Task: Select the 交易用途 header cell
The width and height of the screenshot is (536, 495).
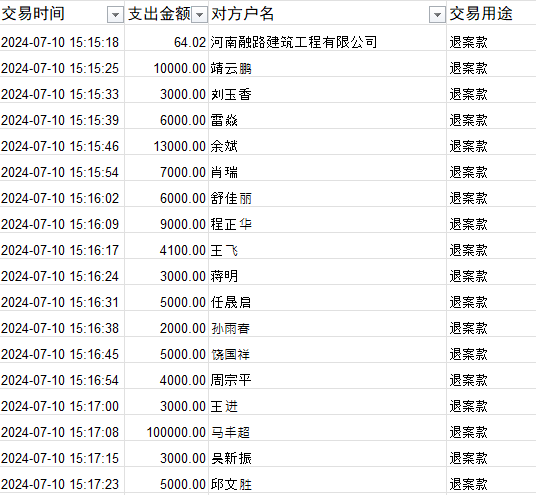Action: point(491,14)
